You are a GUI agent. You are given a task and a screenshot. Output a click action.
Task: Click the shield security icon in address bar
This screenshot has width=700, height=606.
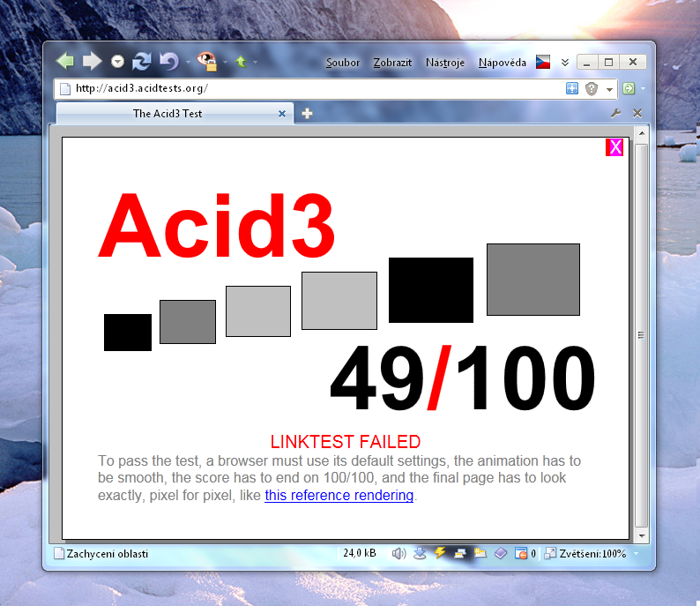point(592,89)
